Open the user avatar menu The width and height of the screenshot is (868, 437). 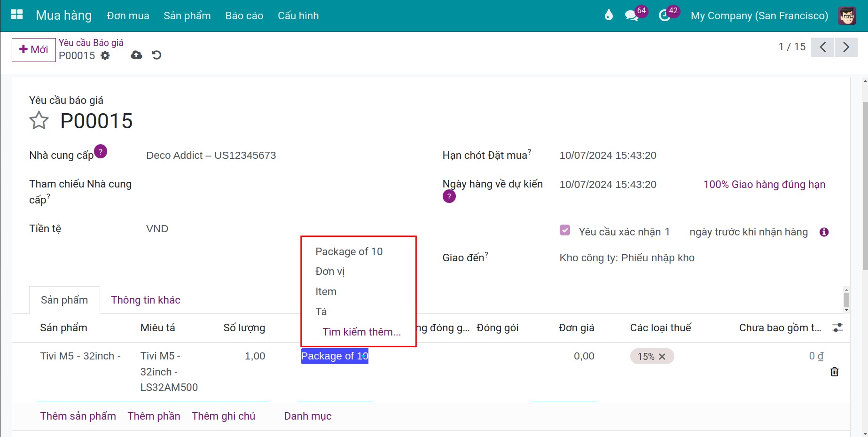(847, 16)
